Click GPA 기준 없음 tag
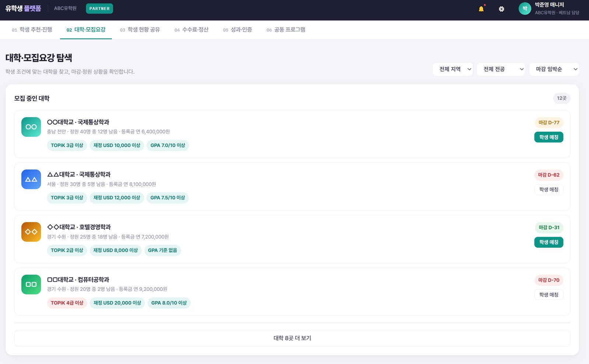The width and height of the screenshot is (589, 364). (162, 250)
